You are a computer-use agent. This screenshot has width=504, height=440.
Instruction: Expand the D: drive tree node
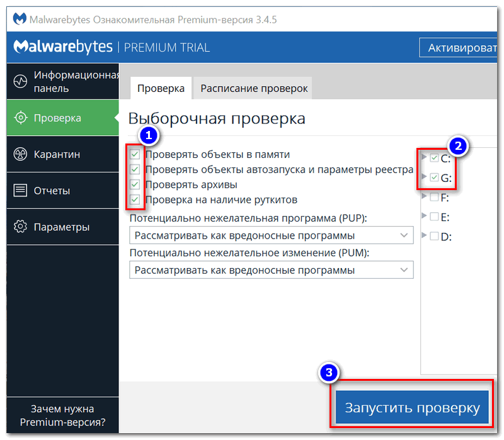pos(424,235)
